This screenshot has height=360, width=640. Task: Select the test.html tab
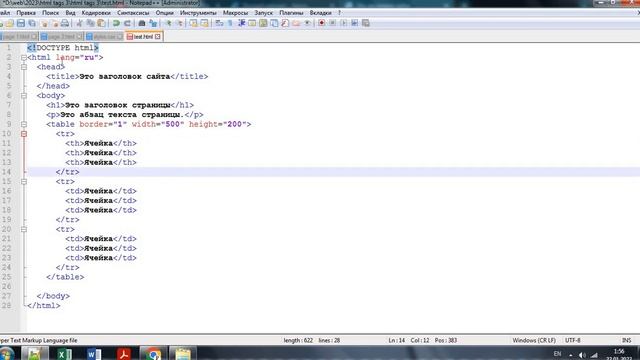coord(143,36)
